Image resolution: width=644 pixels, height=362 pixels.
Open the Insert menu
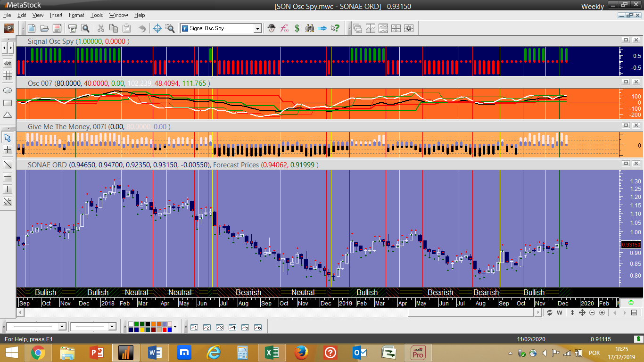(x=56, y=15)
